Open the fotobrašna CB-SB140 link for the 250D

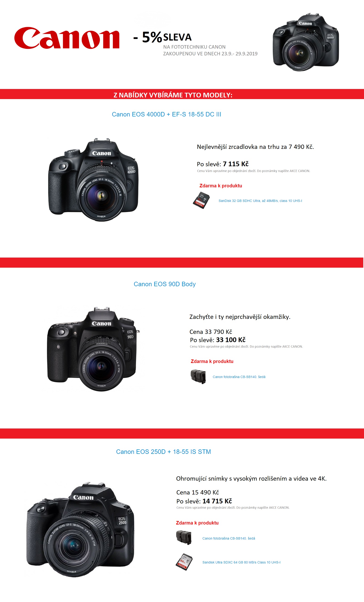[x=229, y=538]
